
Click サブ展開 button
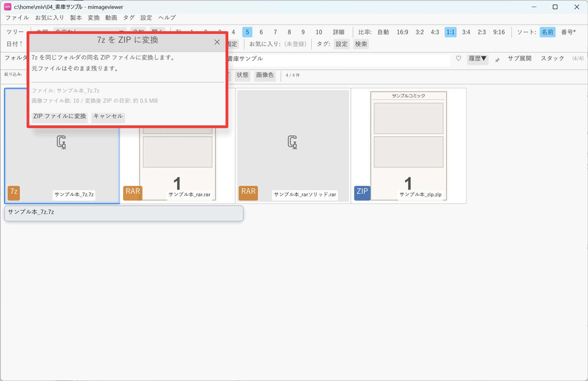tap(520, 58)
